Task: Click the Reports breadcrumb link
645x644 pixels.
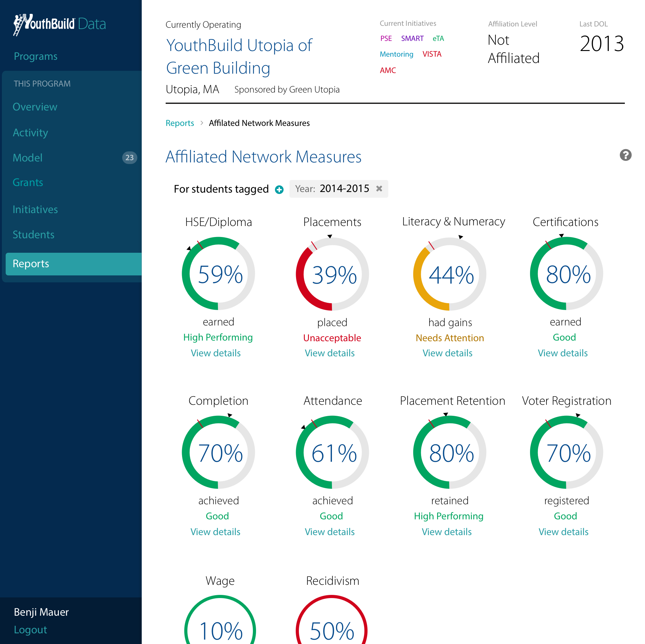Action: [x=180, y=123]
